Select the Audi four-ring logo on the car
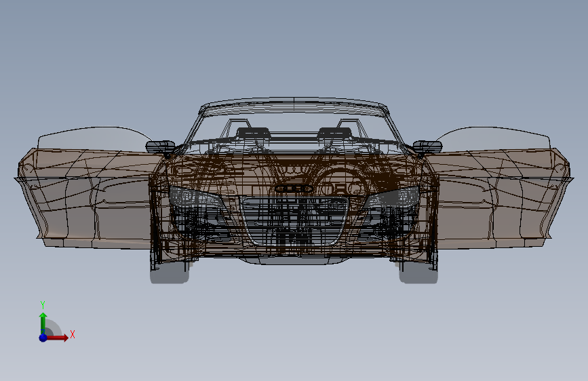Screen dimensions: 588x381 coord(294,188)
